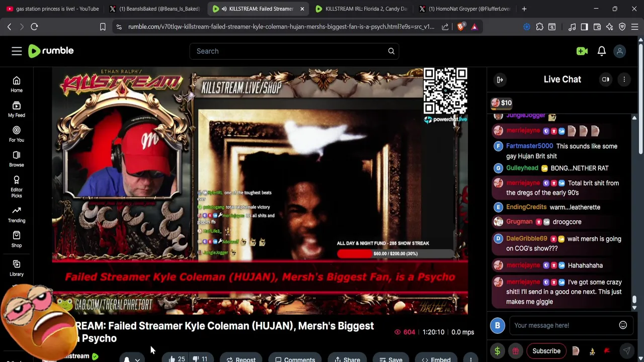The image size is (644, 362).
Task: Click the search magnifier icon
Action: coord(391,51)
